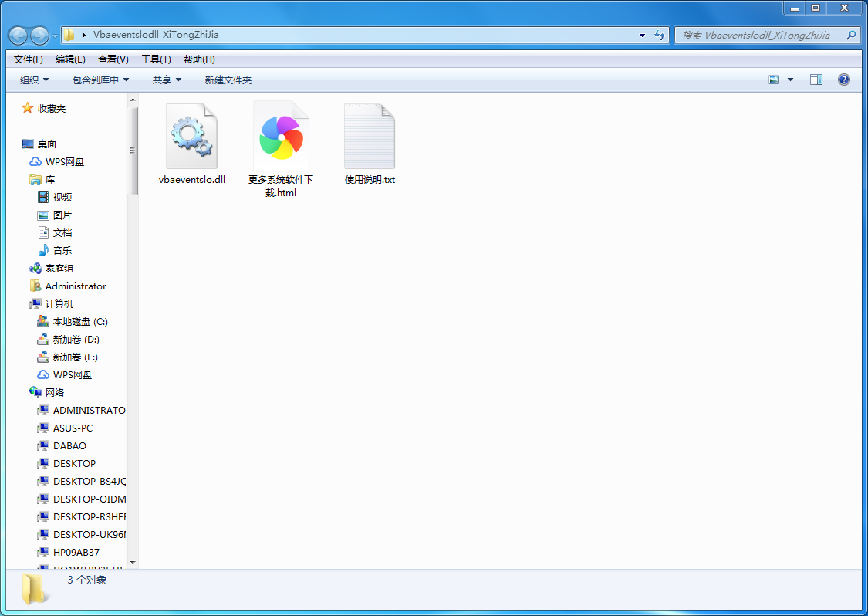Open recent pages dropdown next to Forward
The width and height of the screenshot is (868, 616).
coord(55,36)
